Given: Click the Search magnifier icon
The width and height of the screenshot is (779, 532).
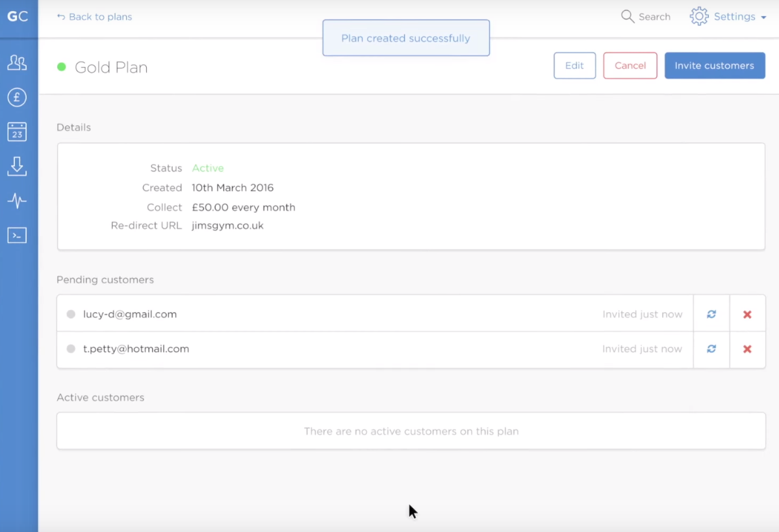Looking at the screenshot, I should click(628, 16).
